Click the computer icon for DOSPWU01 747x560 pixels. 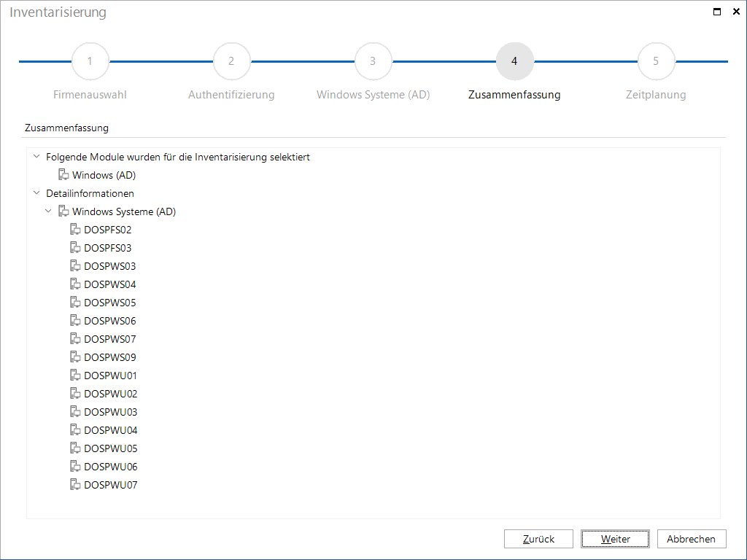(75, 376)
